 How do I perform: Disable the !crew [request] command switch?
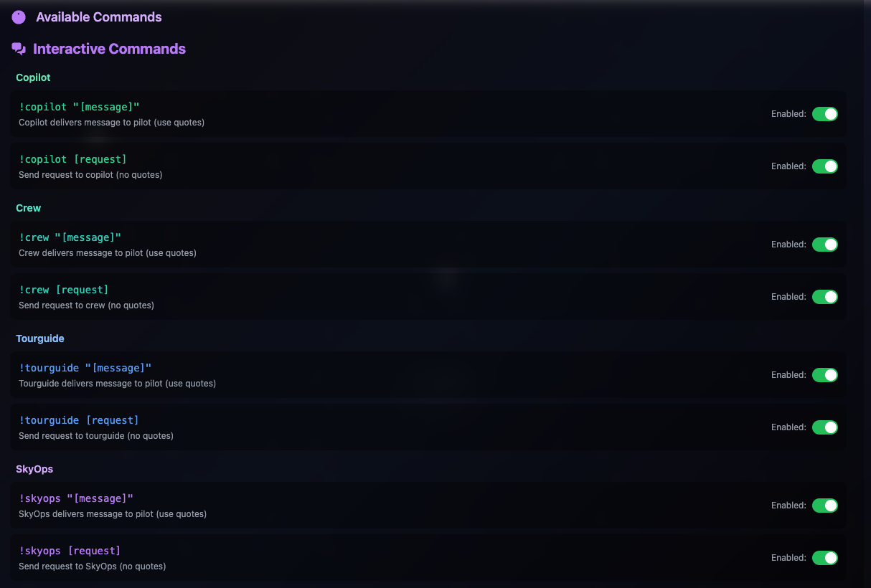(824, 297)
